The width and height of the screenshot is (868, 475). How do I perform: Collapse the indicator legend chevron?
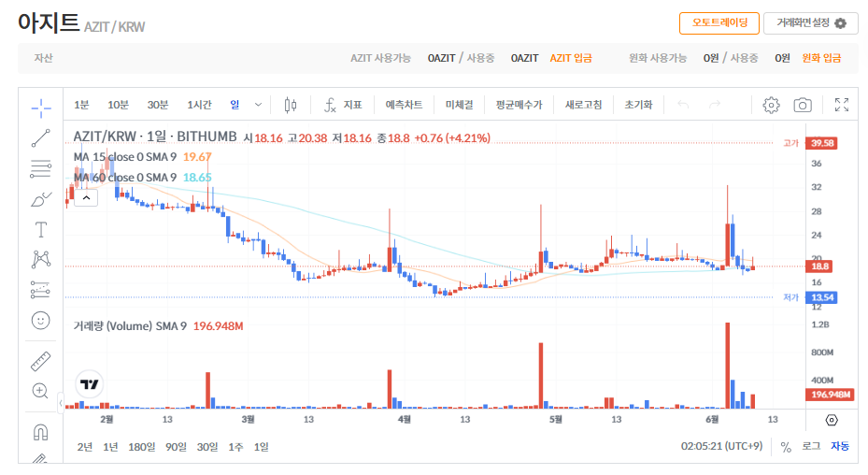click(x=86, y=198)
